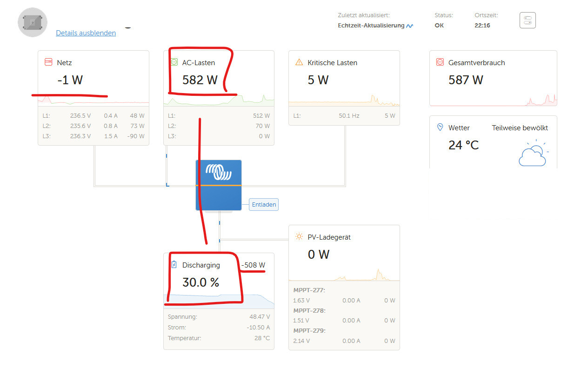The image size is (588, 369).
Task: Click the Netz power history graph
Action: tap(94, 100)
